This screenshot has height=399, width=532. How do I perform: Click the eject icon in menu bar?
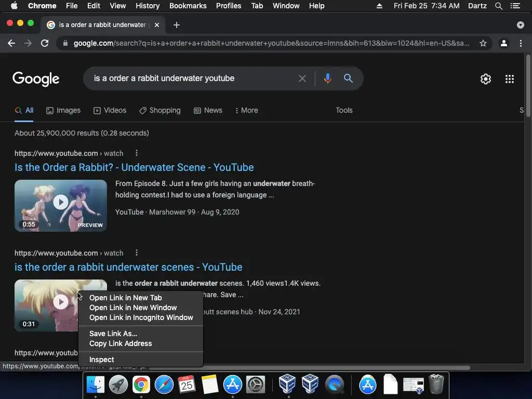point(379,6)
